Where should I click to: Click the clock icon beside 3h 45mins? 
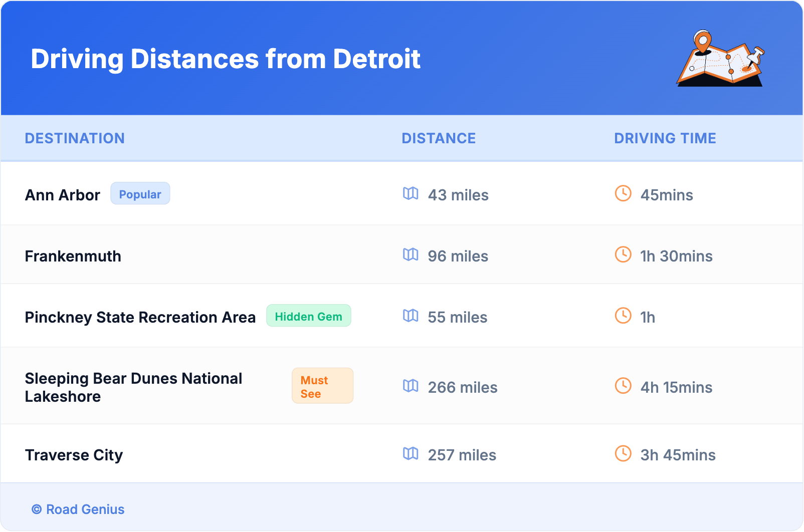[x=623, y=453]
